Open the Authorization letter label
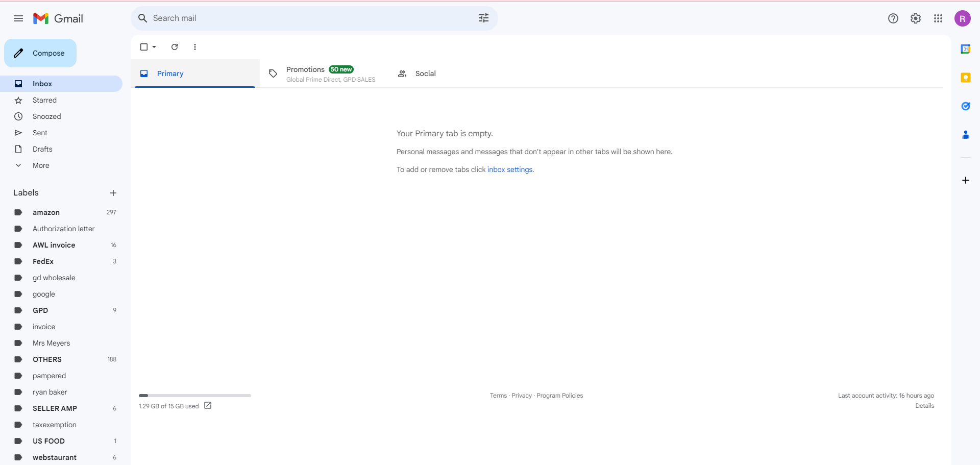 point(61,229)
